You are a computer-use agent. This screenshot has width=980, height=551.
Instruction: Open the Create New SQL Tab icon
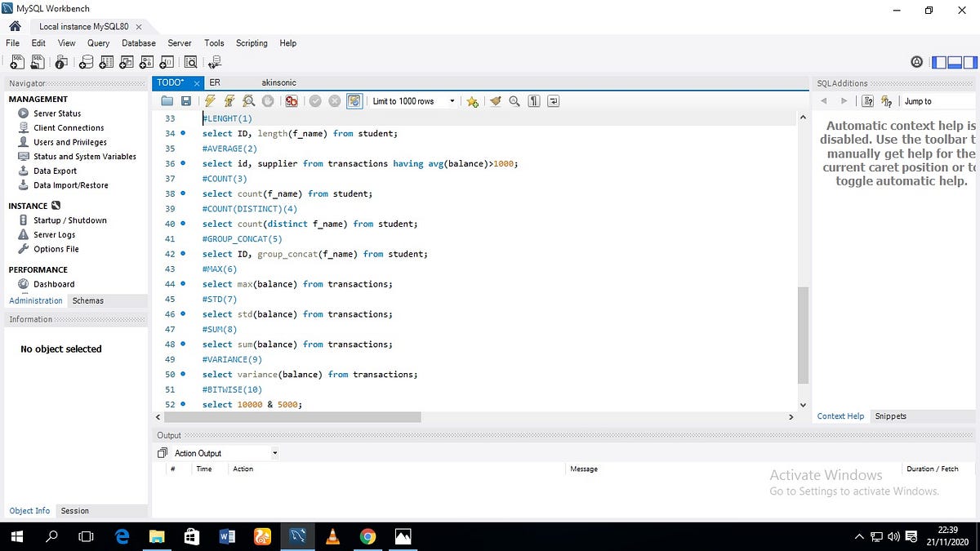coord(16,62)
